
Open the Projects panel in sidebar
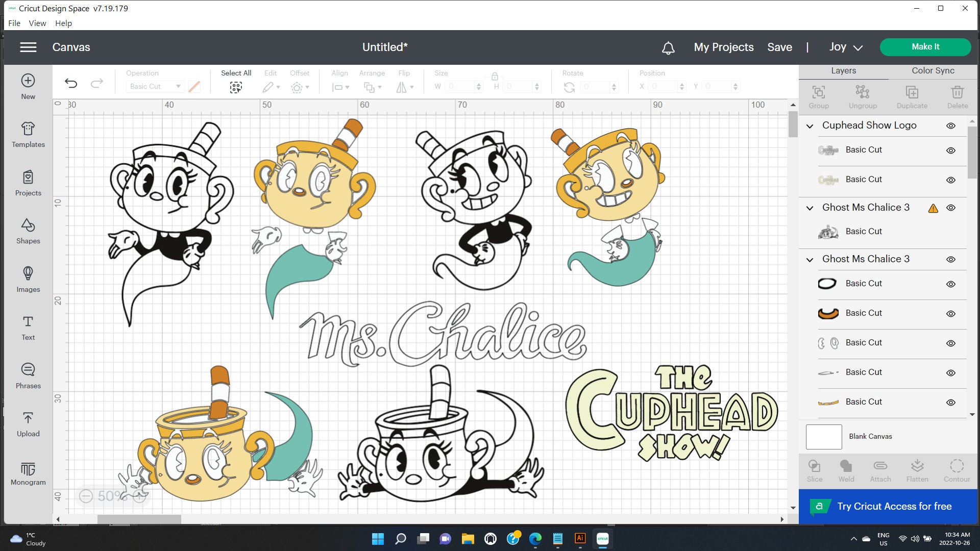[28, 184]
